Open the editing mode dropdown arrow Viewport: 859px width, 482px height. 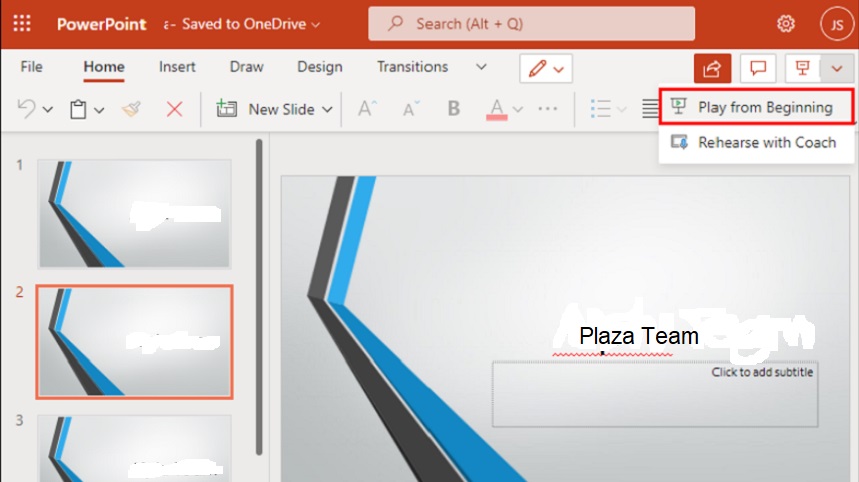tap(559, 70)
